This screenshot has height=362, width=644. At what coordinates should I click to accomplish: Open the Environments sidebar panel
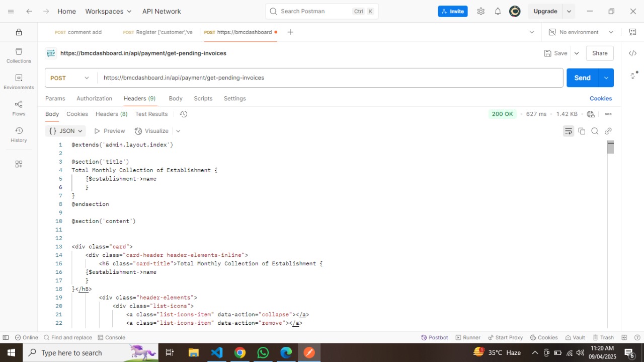click(x=19, y=82)
